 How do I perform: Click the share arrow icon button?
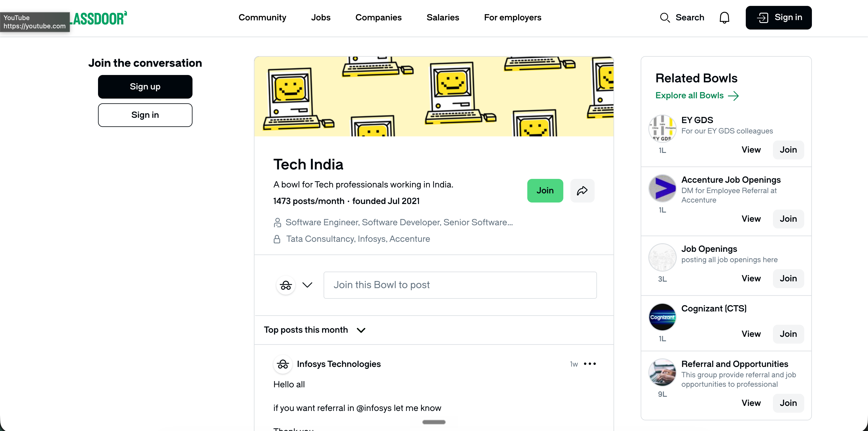click(582, 191)
